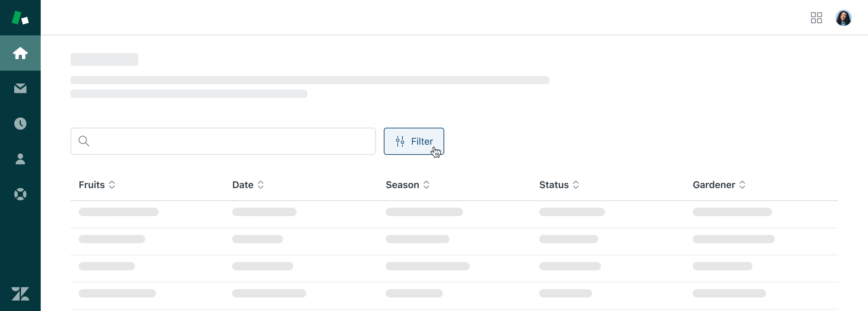Click the Gardener column header label
The width and height of the screenshot is (868, 311).
(x=714, y=185)
